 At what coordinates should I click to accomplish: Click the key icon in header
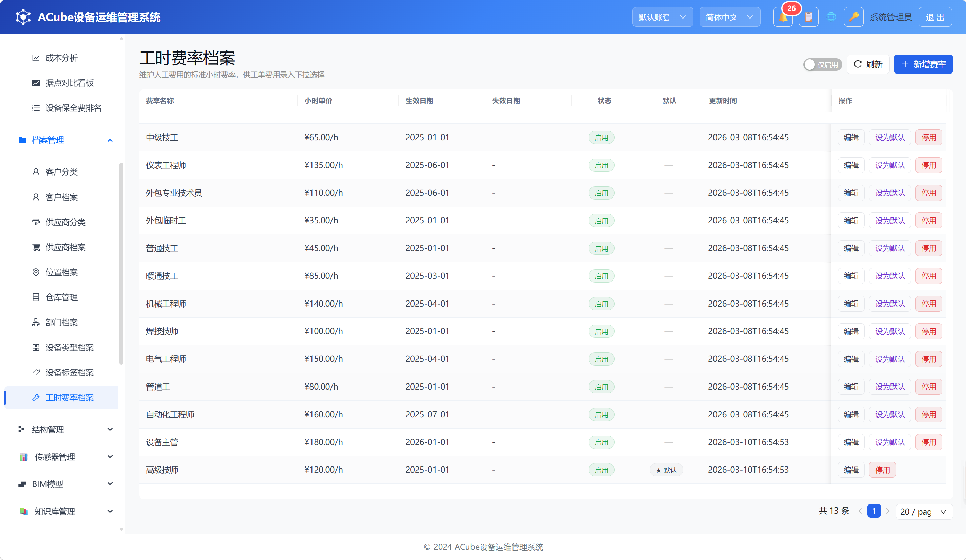[x=853, y=17]
